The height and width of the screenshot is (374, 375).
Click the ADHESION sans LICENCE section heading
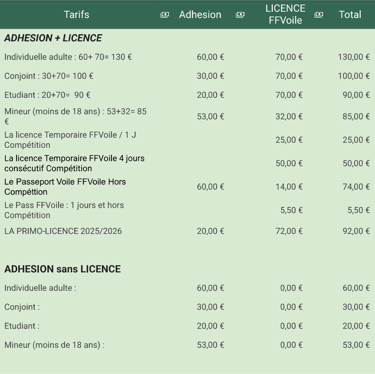(62, 269)
